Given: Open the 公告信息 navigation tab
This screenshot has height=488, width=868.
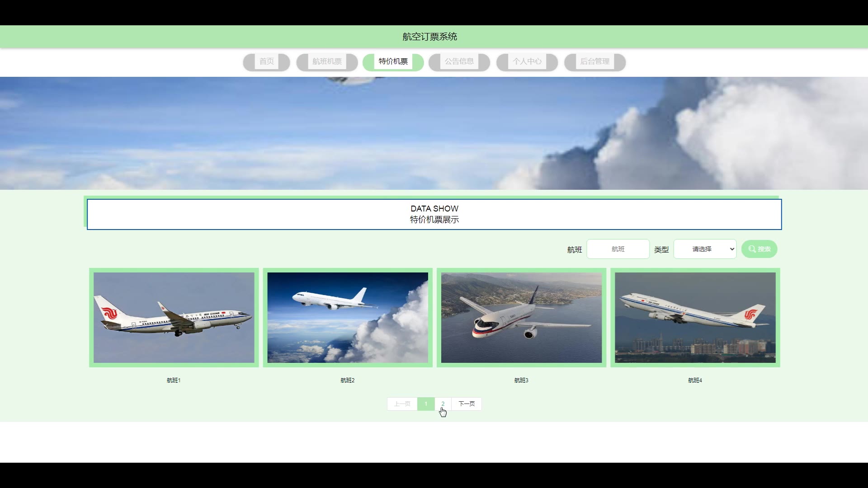Looking at the screenshot, I should coord(459,61).
